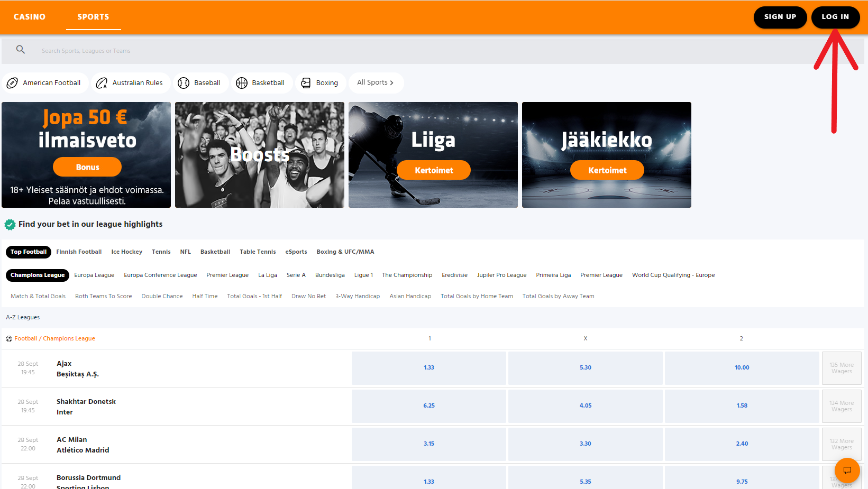Click the Baseball icon
This screenshot has height=489, width=868.
184,83
